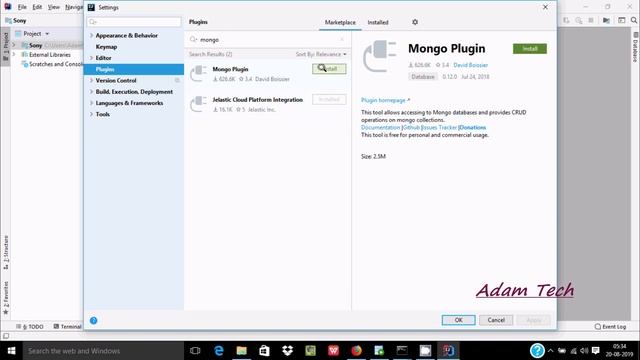This screenshot has width=640, height=360.
Task: Click the search everywhere magnifier in IDE toolbar
Action: [x=634, y=20]
